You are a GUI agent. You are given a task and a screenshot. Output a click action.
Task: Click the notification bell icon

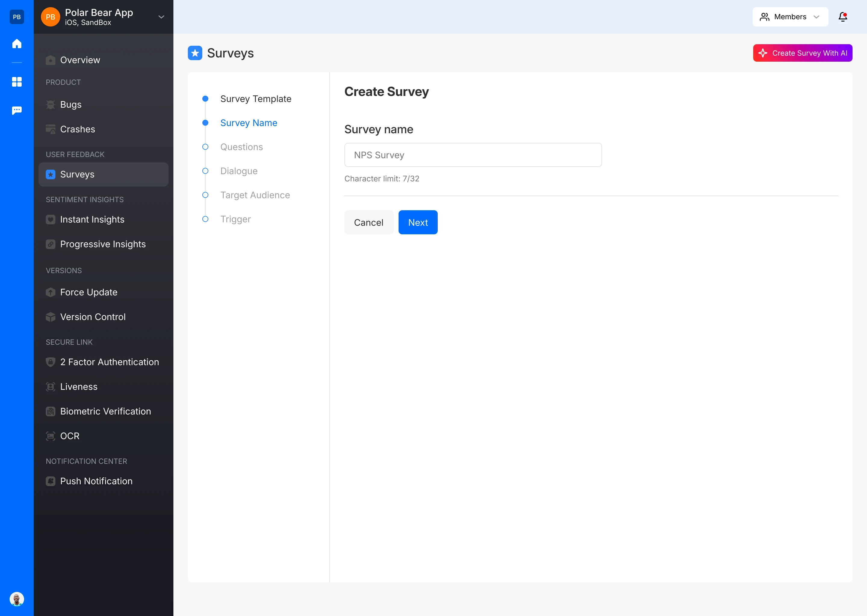pos(843,17)
